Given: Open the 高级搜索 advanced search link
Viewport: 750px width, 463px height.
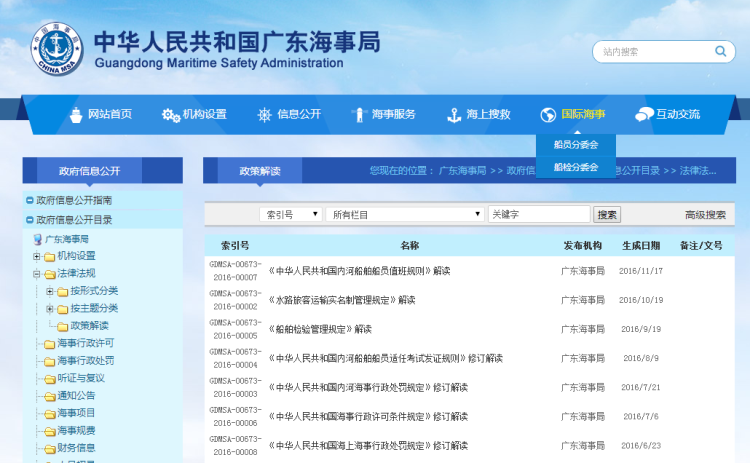Looking at the screenshot, I should click(705, 214).
